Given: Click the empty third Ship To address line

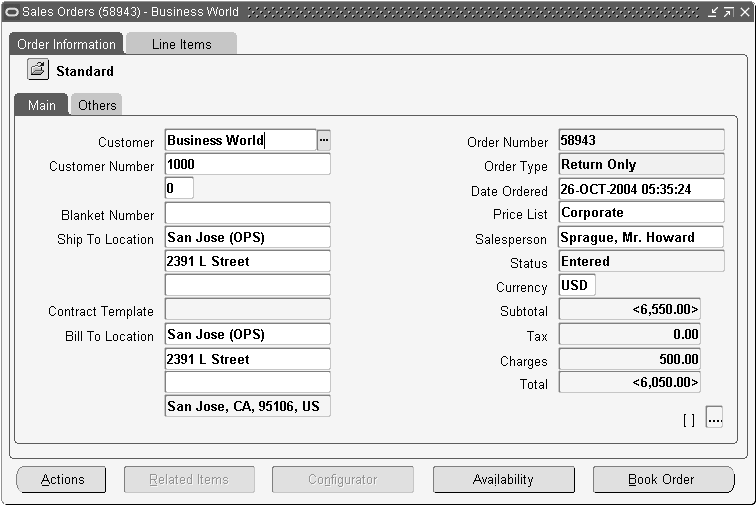Looking at the screenshot, I should 248,285.
